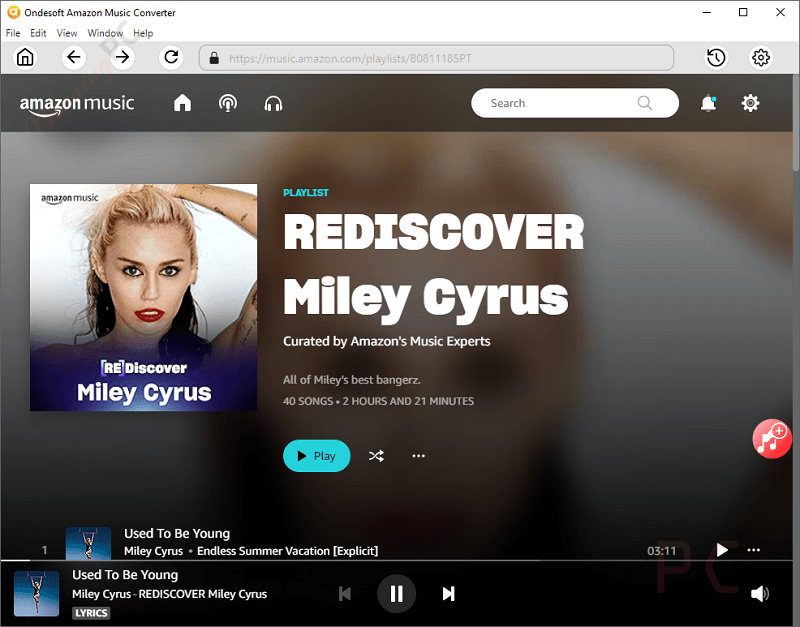Open Amazon Music home house icon

(x=182, y=104)
